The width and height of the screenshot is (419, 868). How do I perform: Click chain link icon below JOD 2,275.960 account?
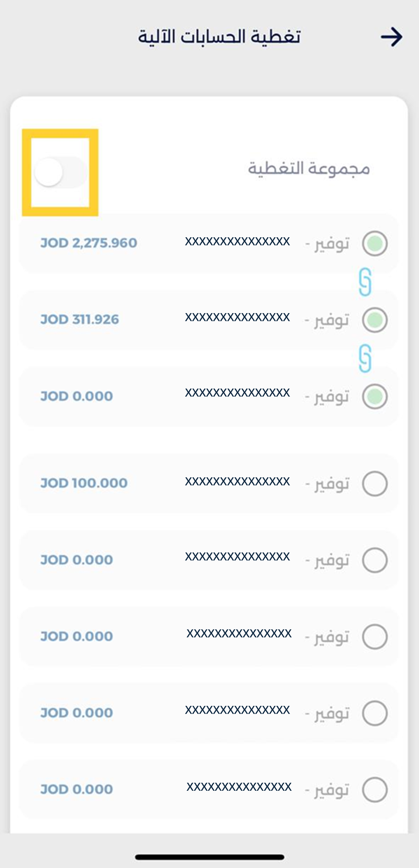click(x=365, y=282)
